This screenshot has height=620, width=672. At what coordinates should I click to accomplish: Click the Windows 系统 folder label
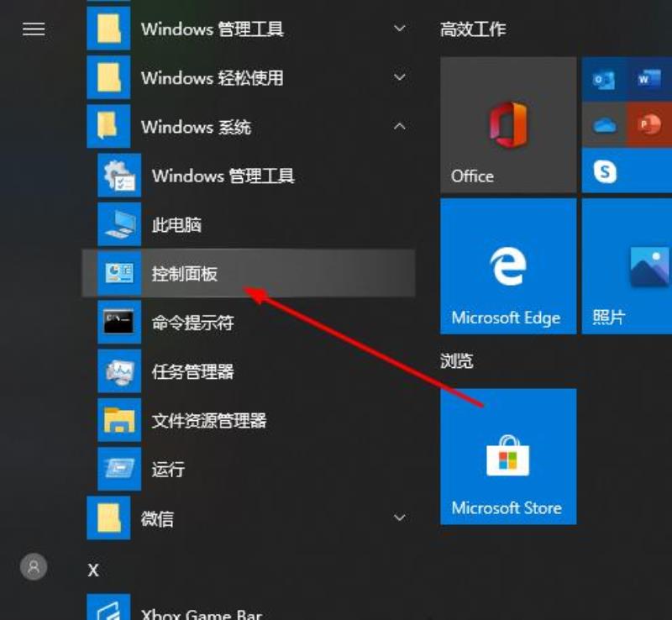(x=197, y=127)
